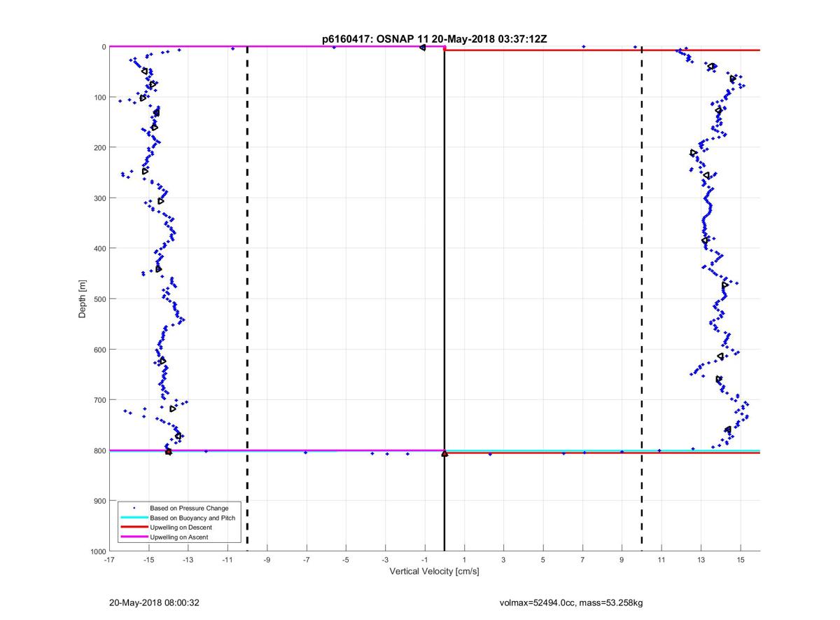Click x-axis tick label '-1'
Image resolution: width=840 pixels, height=620 pixels.
[x=424, y=560]
